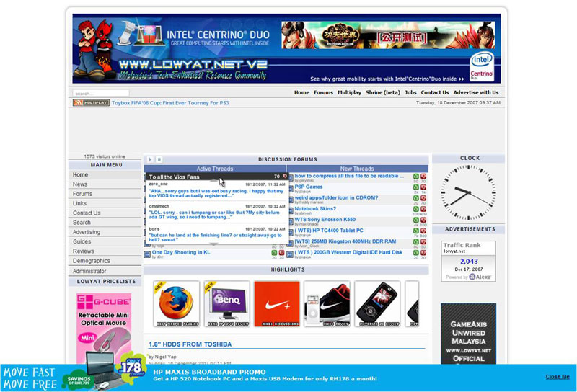Click red icon beside 'One Day Shooting in KL'

pyautogui.click(x=281, y=253)
